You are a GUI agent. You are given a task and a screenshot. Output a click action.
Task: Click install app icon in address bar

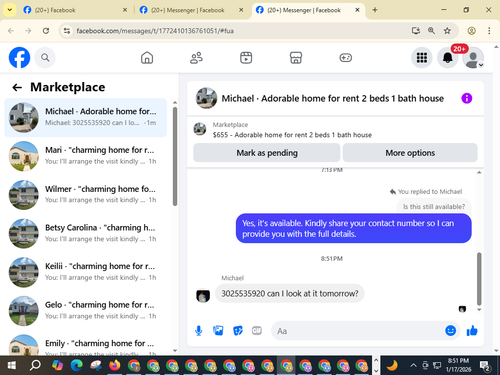click(x=415, y=31)
